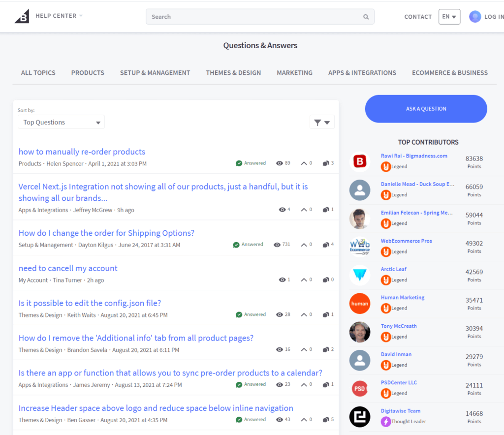The height and width of the screenshot is (435, 504).
Task: Open Danielle Mead - Duck Soup contributor profile
Action: 417,184
